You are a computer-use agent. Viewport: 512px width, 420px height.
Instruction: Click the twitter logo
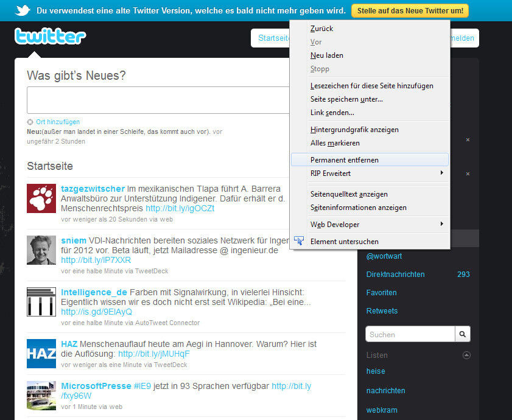pos(51,37)
